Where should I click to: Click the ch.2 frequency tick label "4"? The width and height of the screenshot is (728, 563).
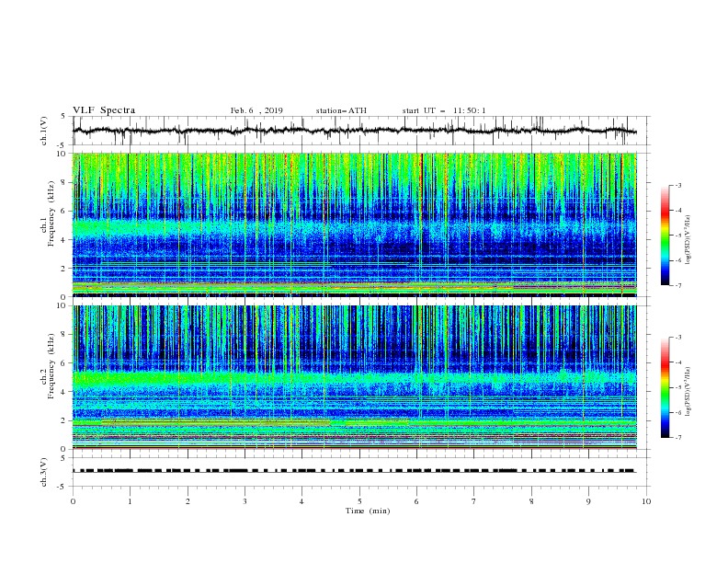pyautogui.click(x=64, y=392)
